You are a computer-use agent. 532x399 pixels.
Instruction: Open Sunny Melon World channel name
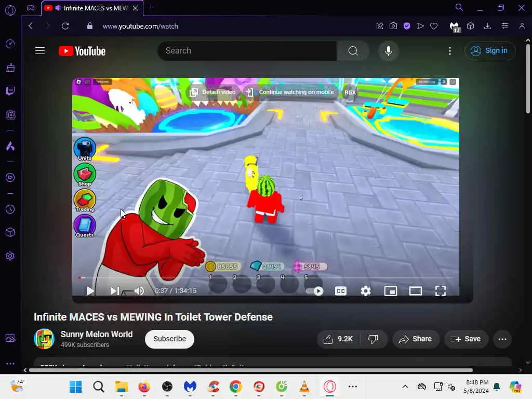point(96,334)
